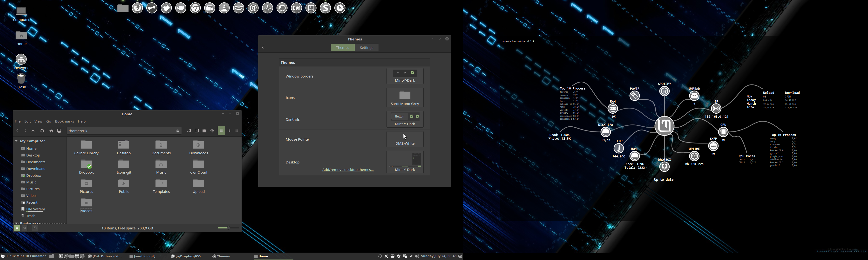Switch to list view

click(x=229, y=131)
